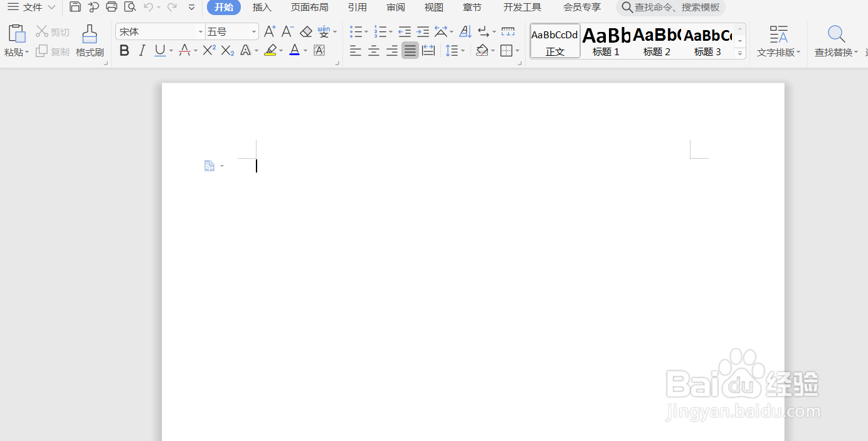Click the Distributed alignment icon
The width and height of the screenshot is (868, 441).
point(428,51)
